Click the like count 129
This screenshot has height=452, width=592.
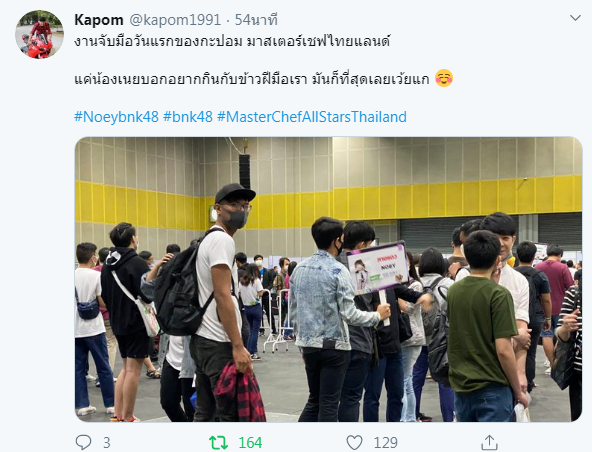click(x=385, y=443)
